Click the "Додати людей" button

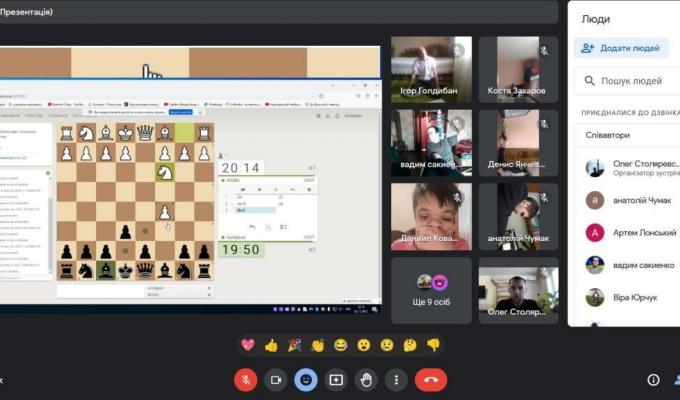tap(621, 48)
